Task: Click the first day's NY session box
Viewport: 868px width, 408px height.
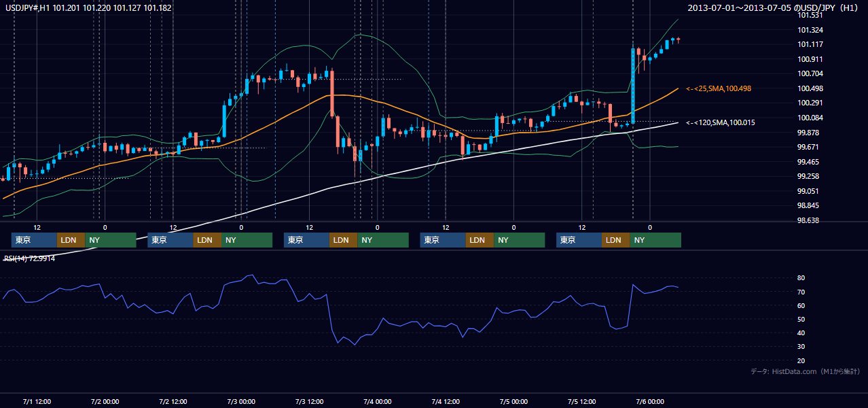Action: (x=111, y=240)
